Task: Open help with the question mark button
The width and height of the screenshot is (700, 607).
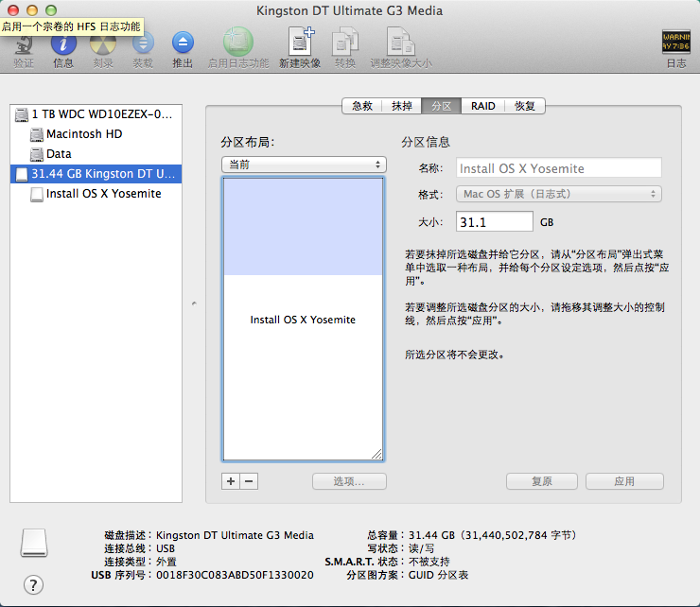Action: tap(33, 584)
